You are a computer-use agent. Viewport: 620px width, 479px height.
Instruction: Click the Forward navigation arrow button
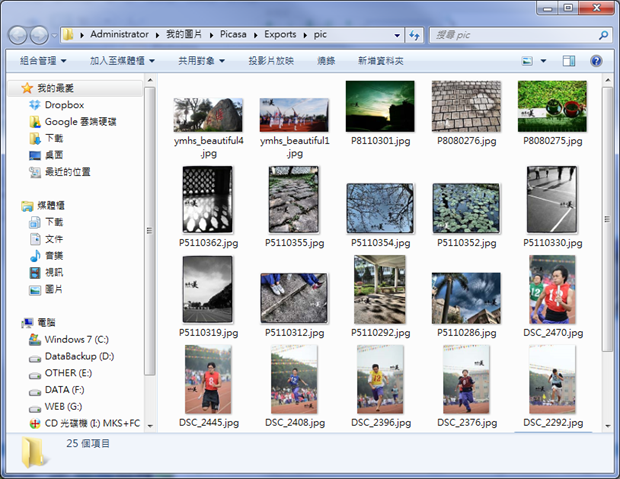coord(39,36)
